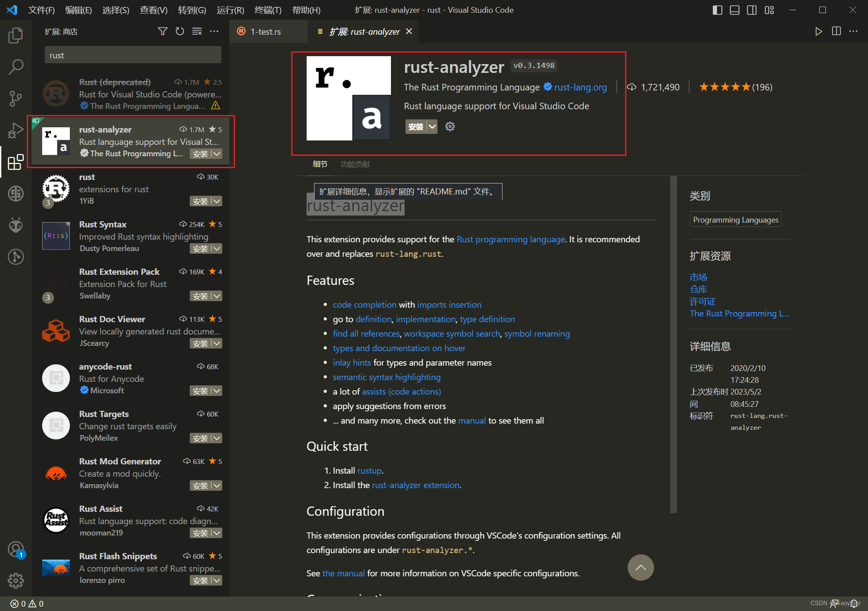
Task: Open the 查看(V) menu
Action: 153,10
